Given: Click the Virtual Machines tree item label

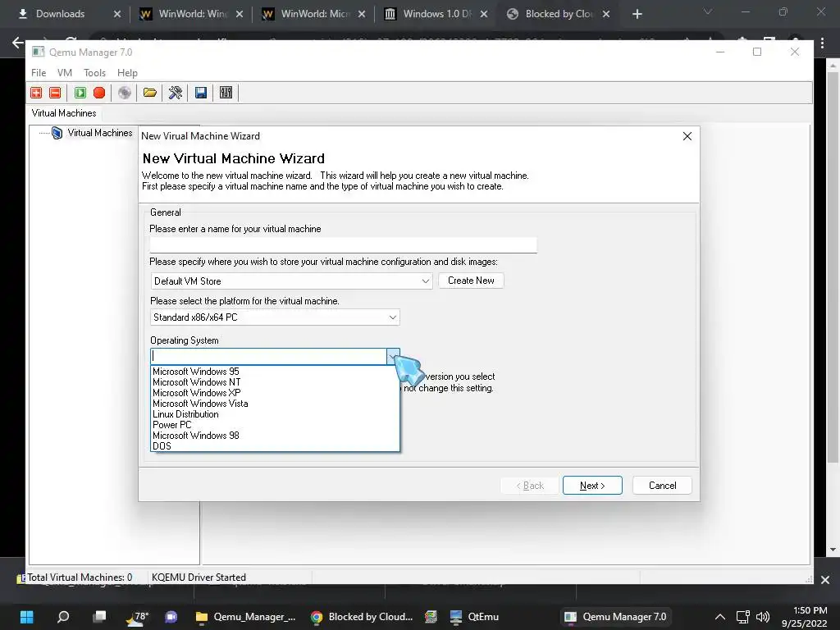Looking at the screenshot, I should tap(99, 133).
